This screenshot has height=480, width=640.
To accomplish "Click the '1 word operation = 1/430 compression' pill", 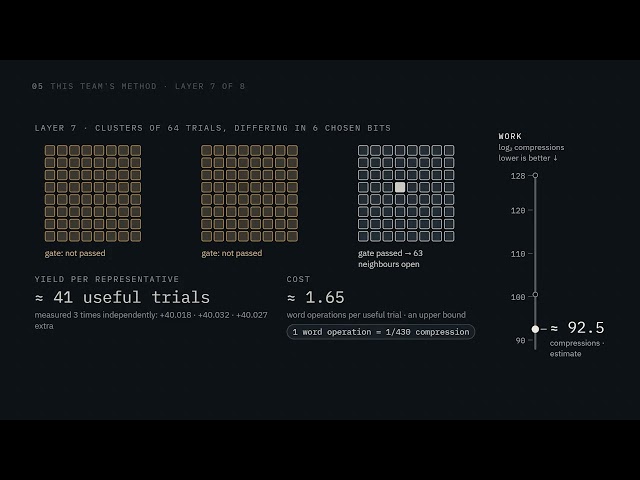I will click(381, 332).
